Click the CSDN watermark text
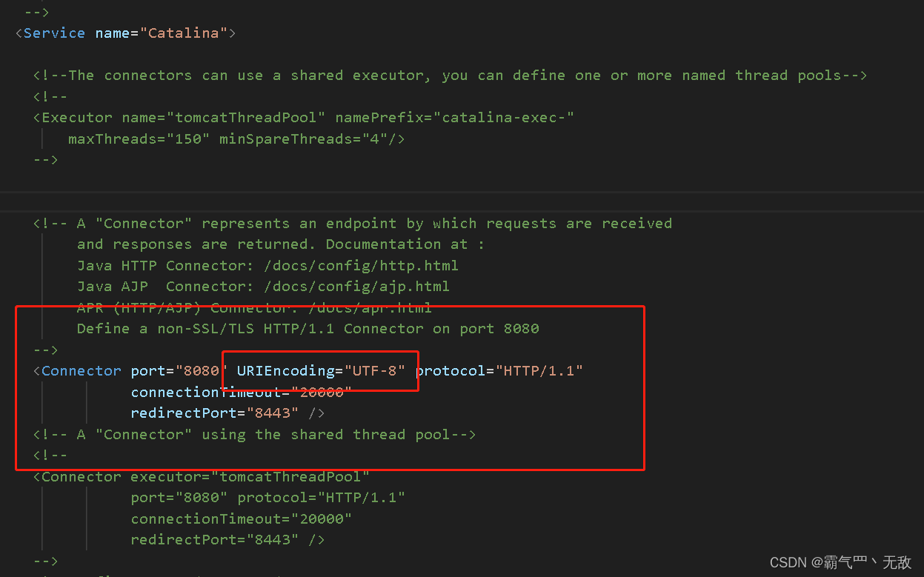The image size is (924, 577). pyautogui.click(x=835, y=562)
